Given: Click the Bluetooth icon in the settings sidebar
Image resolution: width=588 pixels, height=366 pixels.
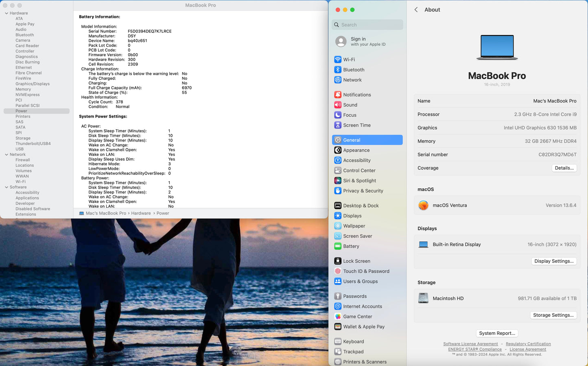Looking at the screenshot, I should (338, 70).
